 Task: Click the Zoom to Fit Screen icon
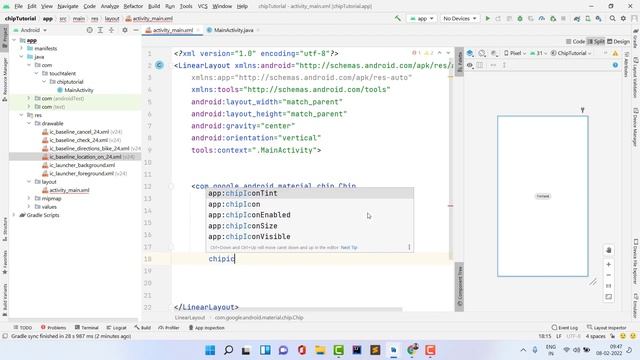(609, 297)
